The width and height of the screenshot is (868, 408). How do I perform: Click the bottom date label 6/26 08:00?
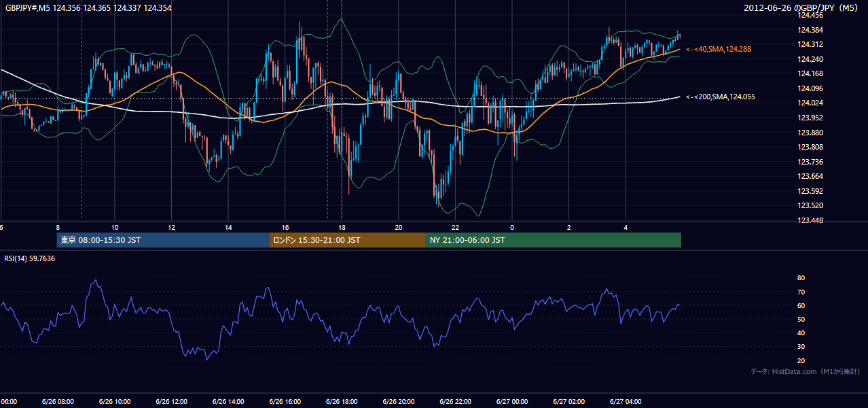pos(58,402)
